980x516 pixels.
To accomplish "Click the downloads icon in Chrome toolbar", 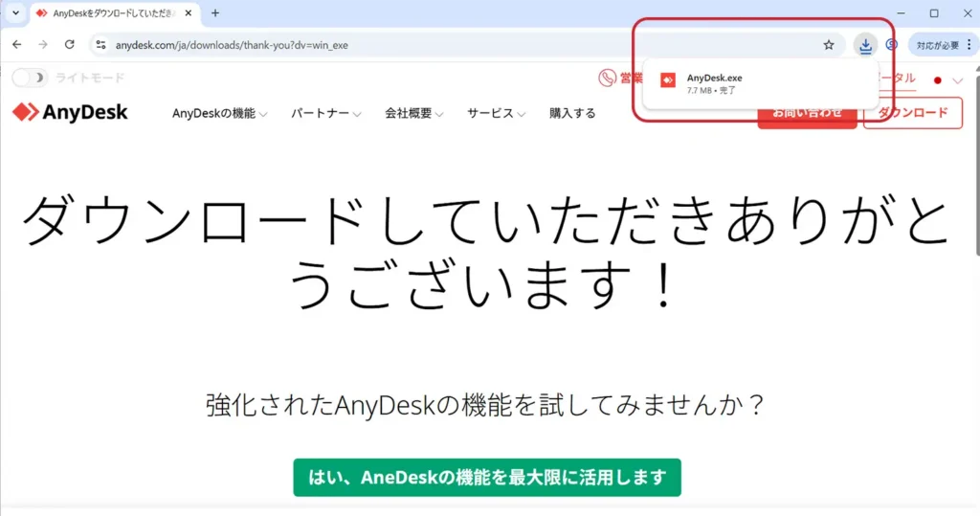I will point(865,45).
